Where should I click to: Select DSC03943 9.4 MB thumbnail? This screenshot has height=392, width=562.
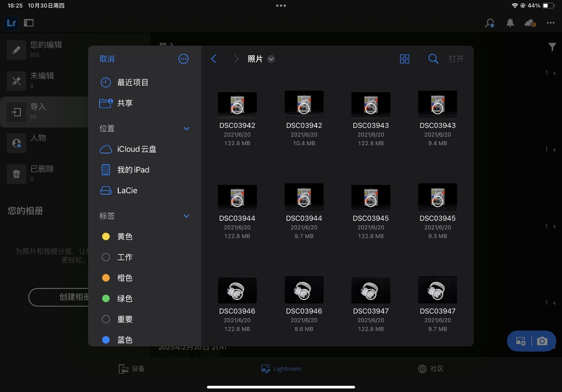[x=438, y=104]
